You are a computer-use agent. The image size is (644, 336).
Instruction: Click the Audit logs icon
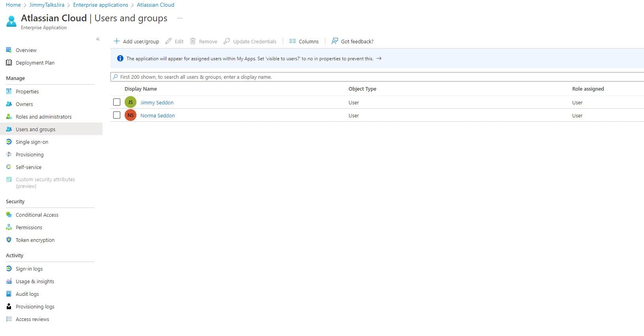pos(9,294)
